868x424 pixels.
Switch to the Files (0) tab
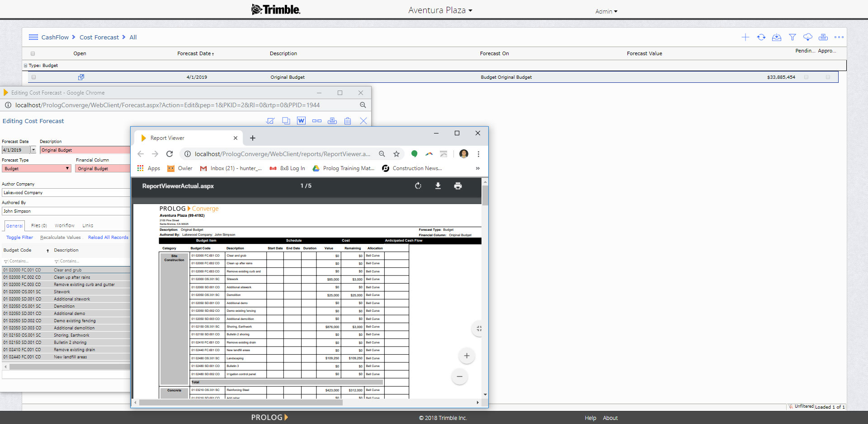click(39, 225)
